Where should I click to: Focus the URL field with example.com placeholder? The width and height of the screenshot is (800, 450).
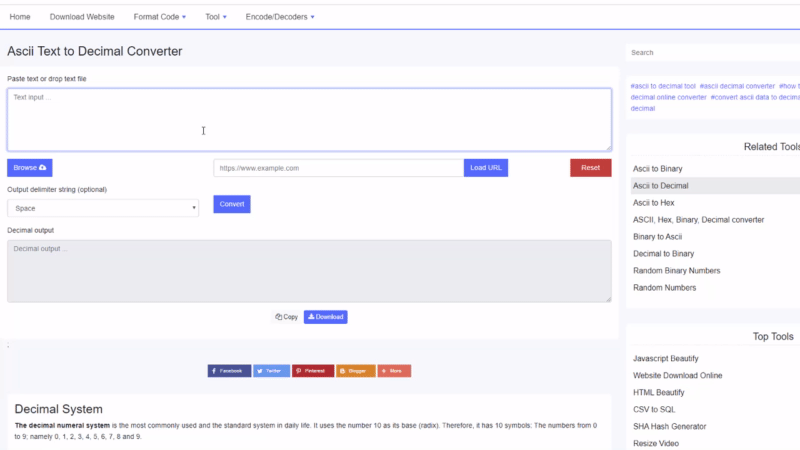click(x=338, y=168)
